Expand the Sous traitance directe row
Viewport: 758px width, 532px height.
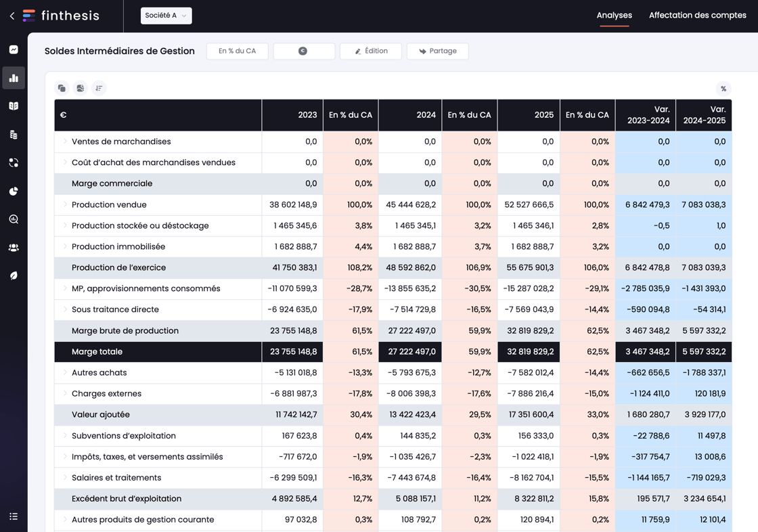click(x=65, y=309)
